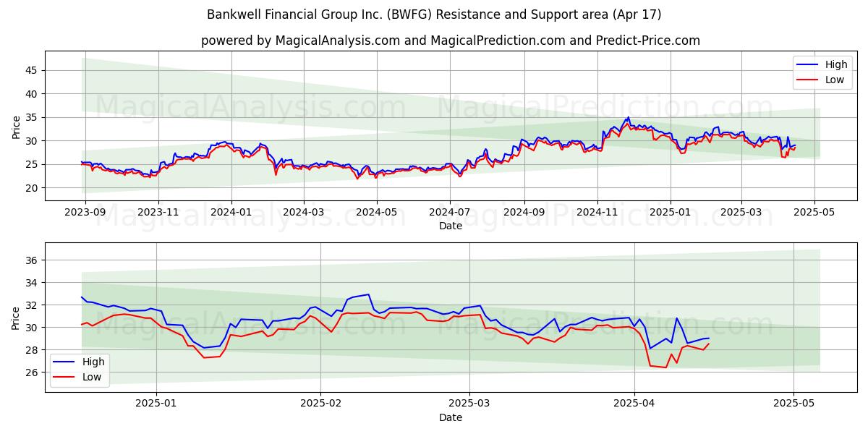Click the 'Date' axis label under the bottom chart
Screen dimensions: 868x434
tap(450, 417)
